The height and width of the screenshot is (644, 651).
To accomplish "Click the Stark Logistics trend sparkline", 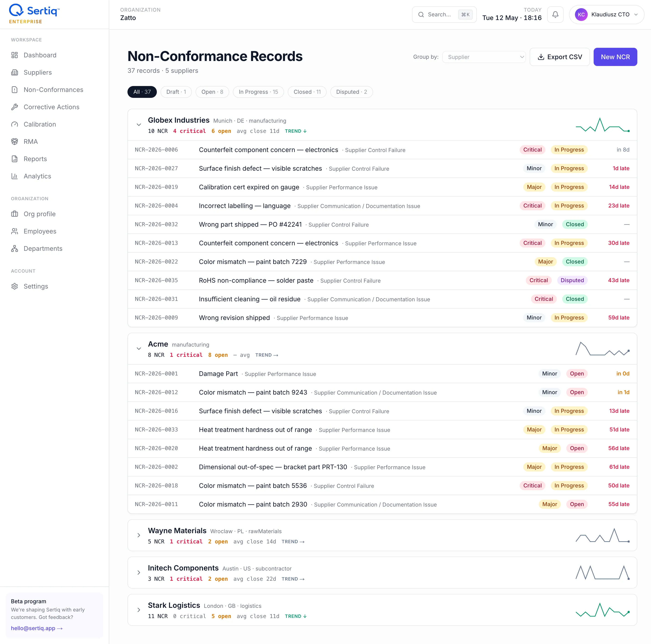I will point(603,610).
